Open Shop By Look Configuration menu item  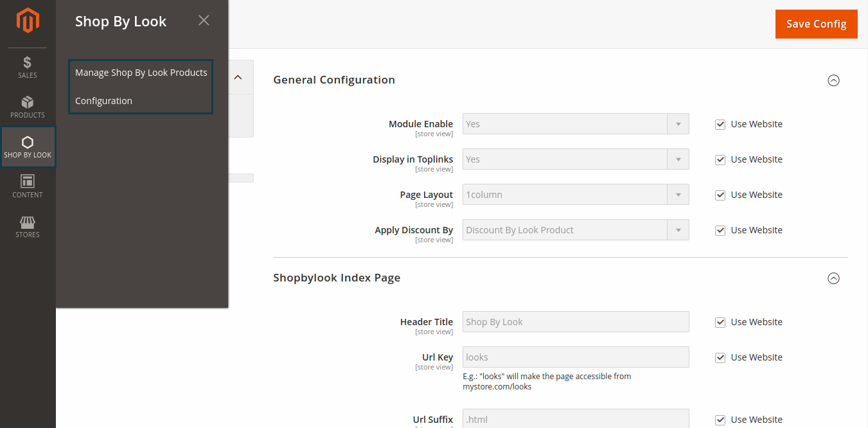(x=103, y=101)
